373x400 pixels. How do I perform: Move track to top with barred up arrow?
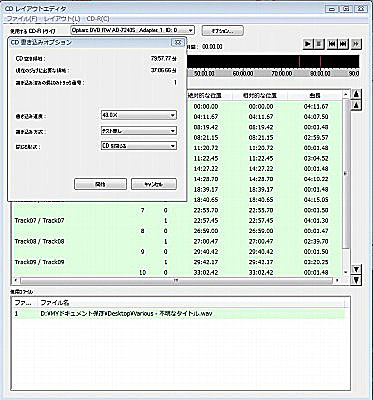[x=356, y=94]
